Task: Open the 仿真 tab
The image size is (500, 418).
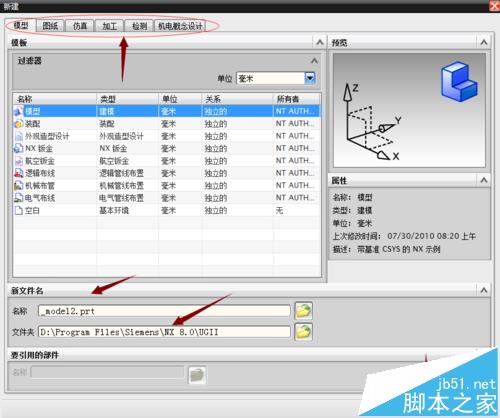Action: point(80,26)
